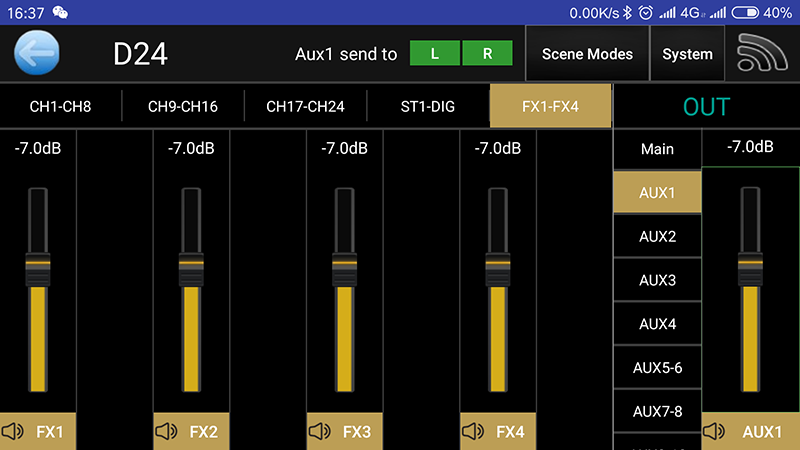Screen dimensions: 800x450
Task: Tap the WeChat notification icon
Action: pyautogui.click(x=61, y=12)
